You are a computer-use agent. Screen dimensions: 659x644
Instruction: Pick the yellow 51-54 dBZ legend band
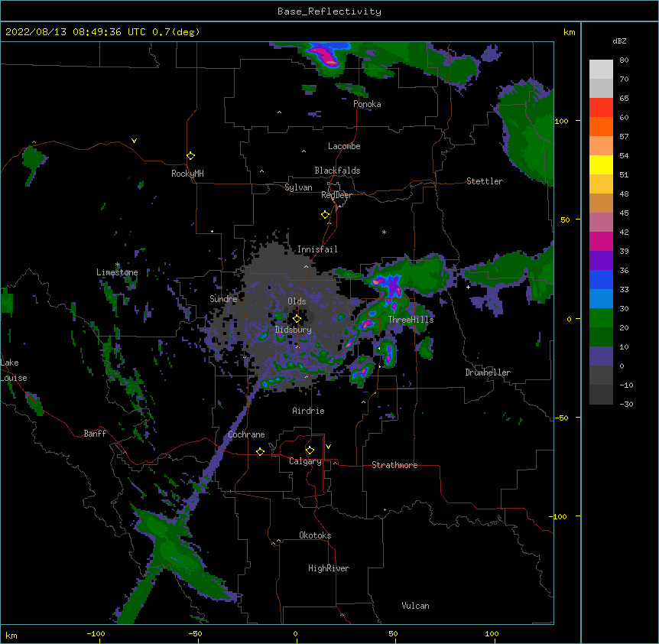pos(601,164)
